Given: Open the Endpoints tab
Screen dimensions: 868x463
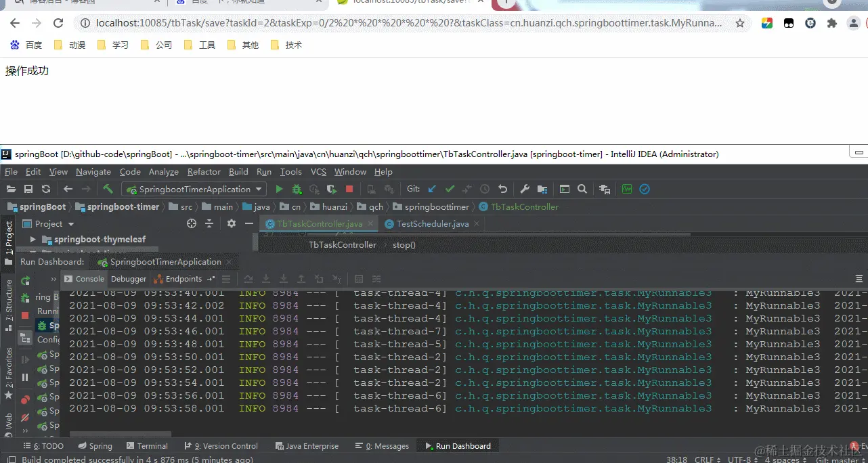Looking at the screenshot, I should [x=178, y=279].
